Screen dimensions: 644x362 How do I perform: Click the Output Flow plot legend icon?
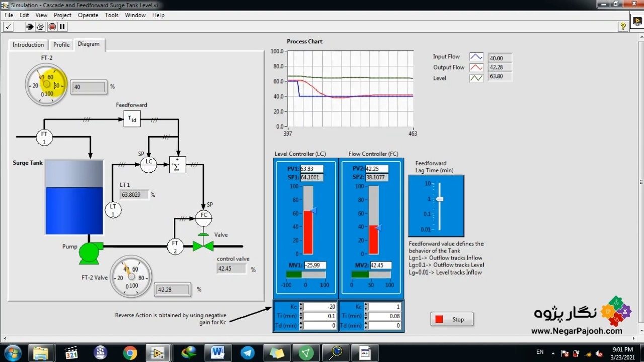[476, 67]
